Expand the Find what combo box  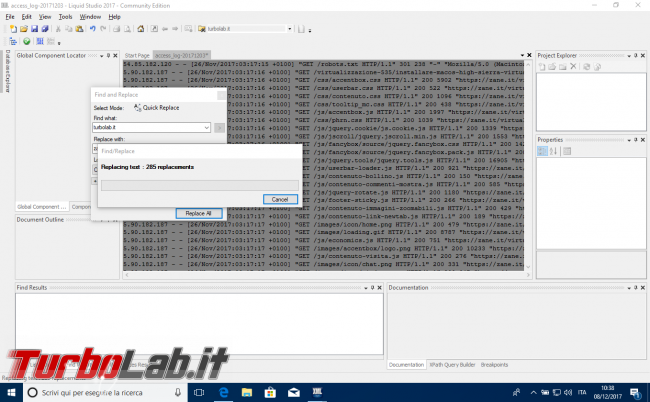click(x=206, y=128)
